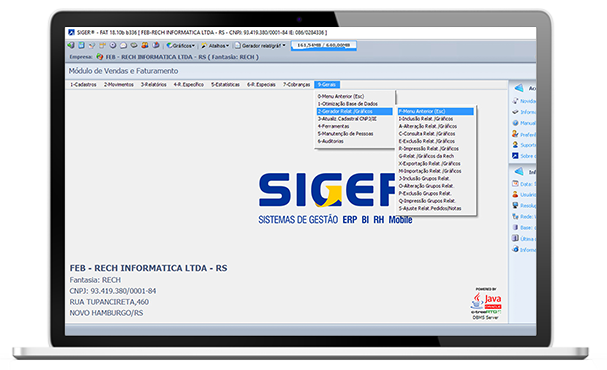Click the memory usage progress indicator

tap(324, 45)
